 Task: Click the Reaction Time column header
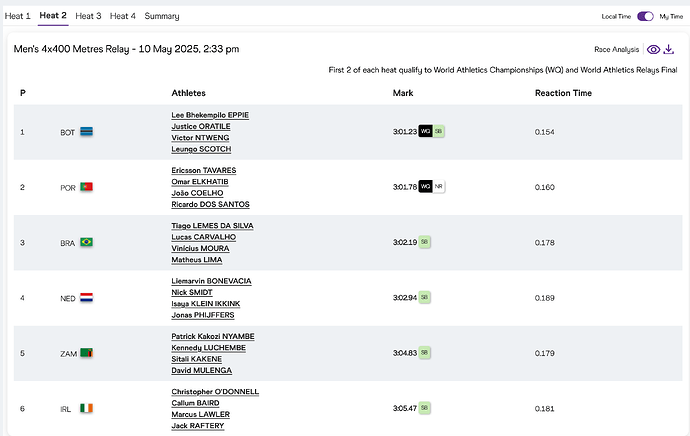click(x=563, y=93)
